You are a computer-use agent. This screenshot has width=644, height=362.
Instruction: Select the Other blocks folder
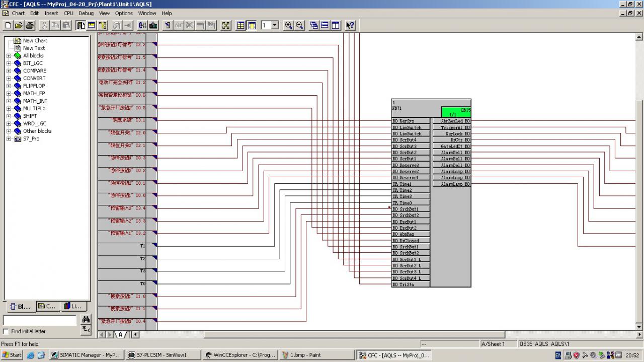(37, 131)
